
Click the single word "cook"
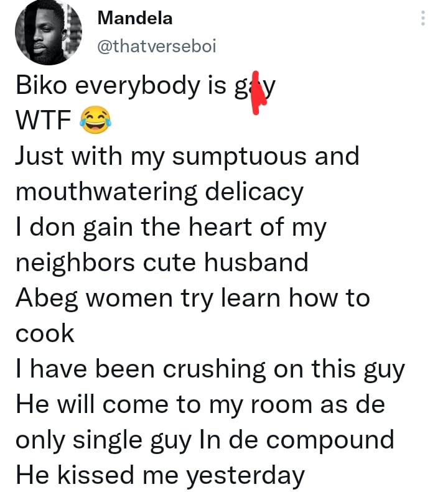click(x=45, y=333)
